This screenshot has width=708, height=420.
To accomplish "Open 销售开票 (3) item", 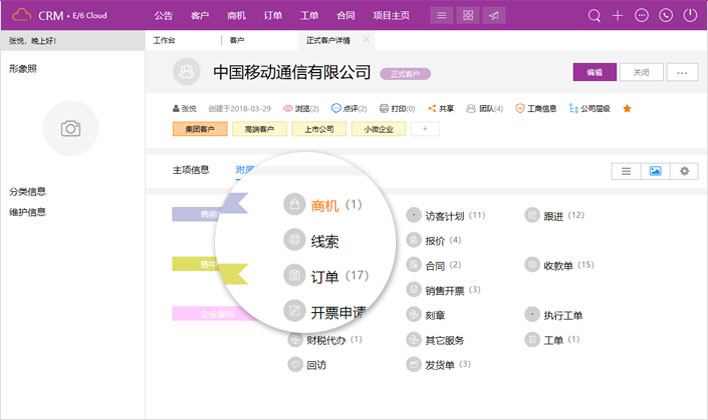I will (x=443, y=290).
